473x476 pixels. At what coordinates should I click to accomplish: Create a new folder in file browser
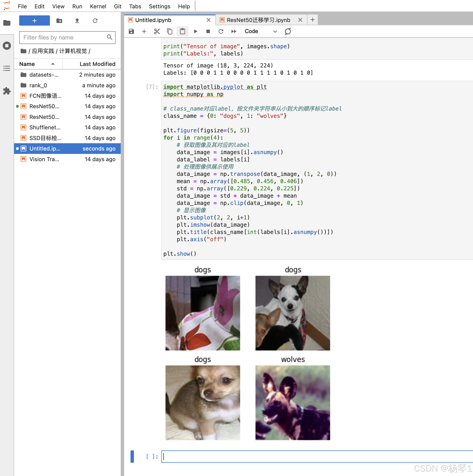coord(59,21)
